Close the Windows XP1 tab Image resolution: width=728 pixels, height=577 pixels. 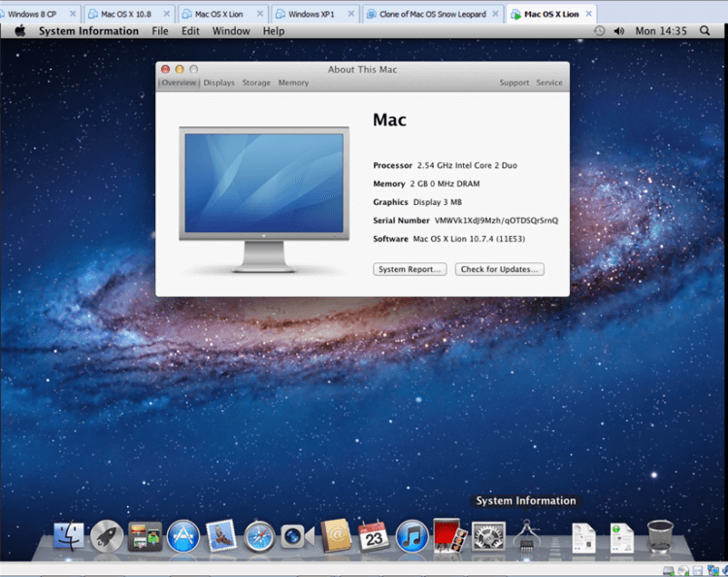click(x=351, y=14)
